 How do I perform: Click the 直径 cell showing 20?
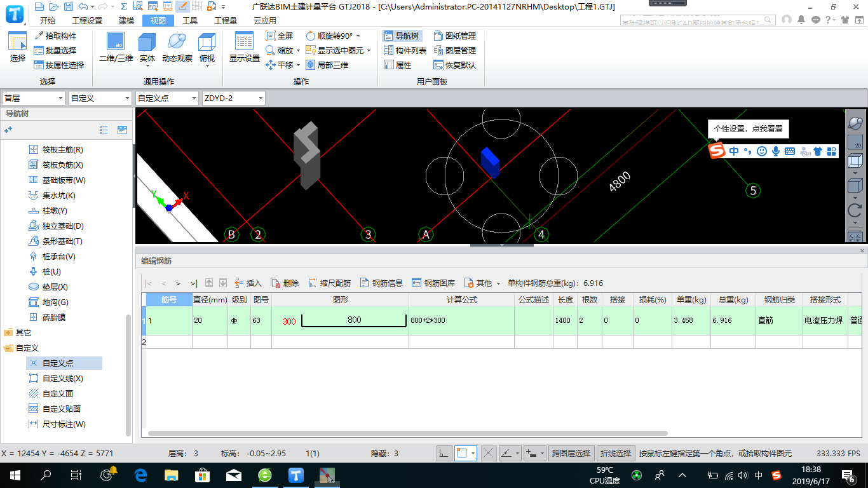coord(210,321)
